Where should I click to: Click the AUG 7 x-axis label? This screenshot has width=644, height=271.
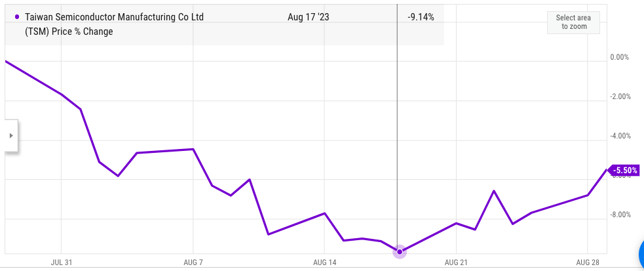click(193, 262)
